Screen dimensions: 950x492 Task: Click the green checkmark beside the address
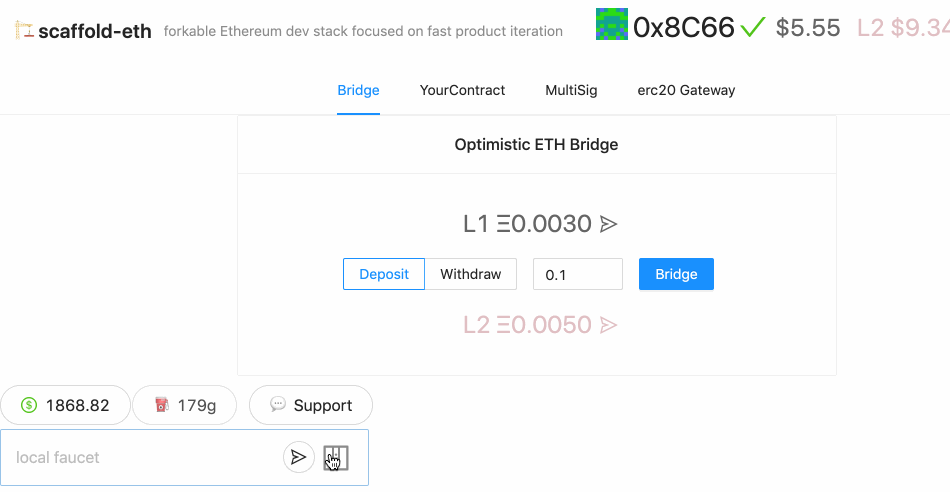754,27
